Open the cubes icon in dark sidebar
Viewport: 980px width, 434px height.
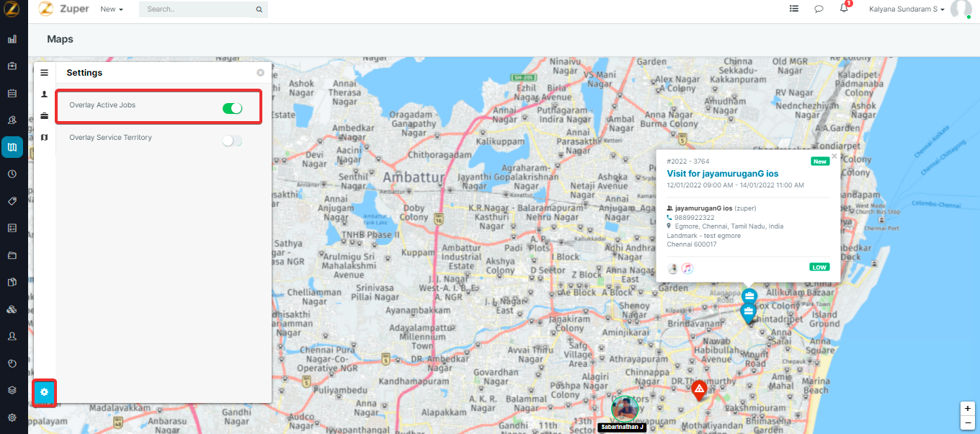(x=12, y=309)
